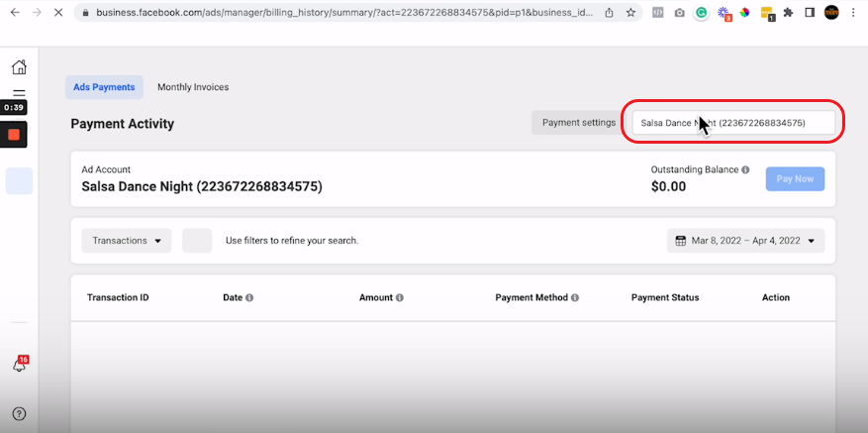Open the color wheel extension
Screen dimensions: 868x433
coord(744,13)
